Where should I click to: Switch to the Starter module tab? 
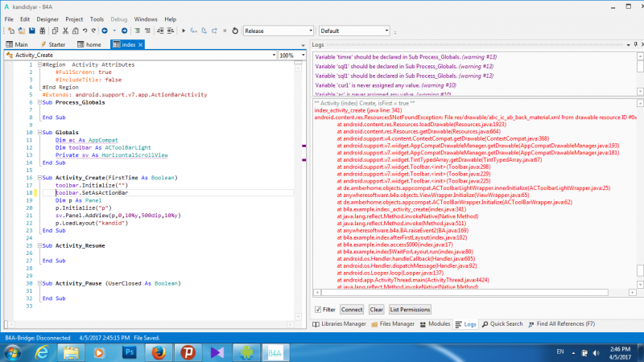[x=57, y=44]
